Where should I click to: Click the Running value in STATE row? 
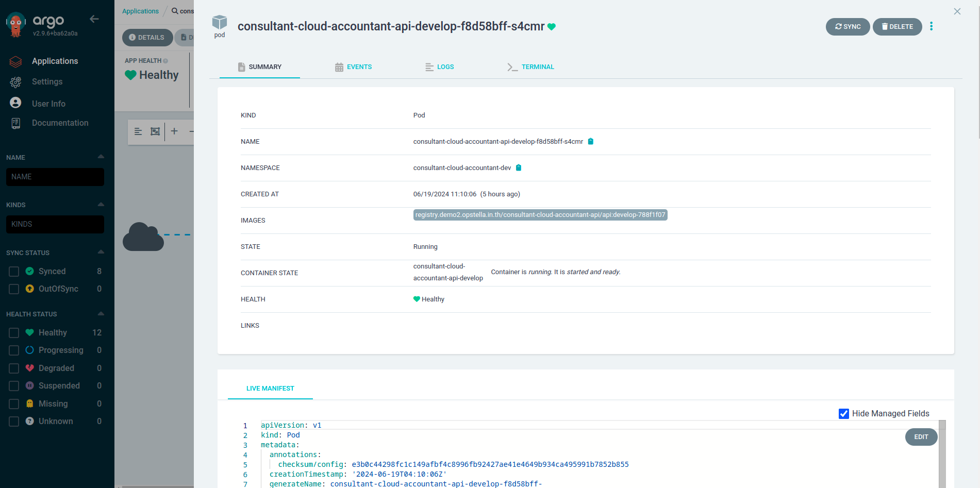click(425, 247)
